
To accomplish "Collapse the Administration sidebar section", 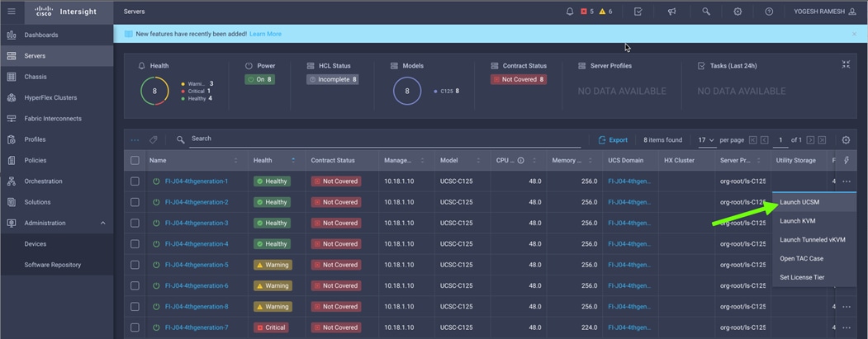I will [103, 223].
